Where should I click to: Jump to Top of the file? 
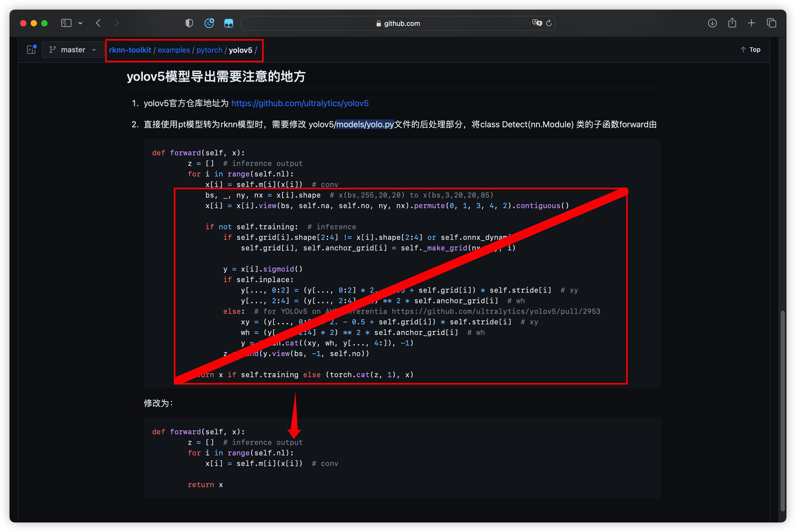[x=751, y=50]
